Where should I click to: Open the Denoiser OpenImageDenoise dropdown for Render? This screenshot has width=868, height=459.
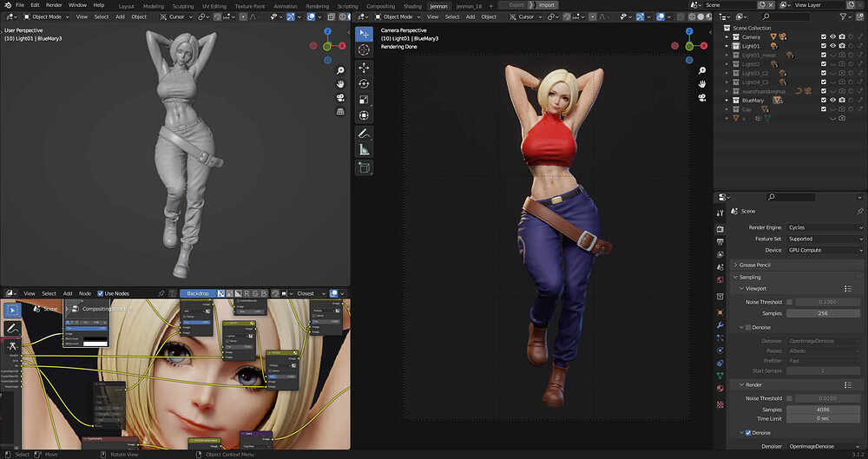825,446
